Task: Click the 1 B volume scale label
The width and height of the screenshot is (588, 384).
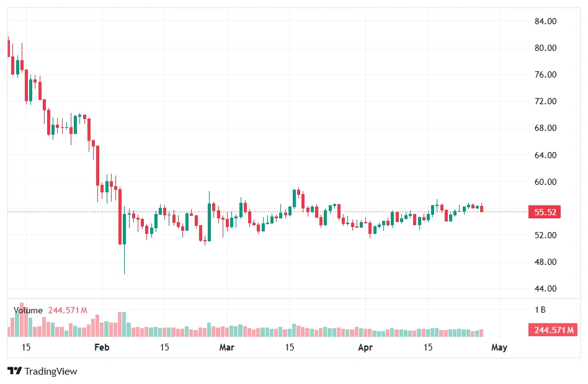Action: pyautogui.click(x=540, y=310)
